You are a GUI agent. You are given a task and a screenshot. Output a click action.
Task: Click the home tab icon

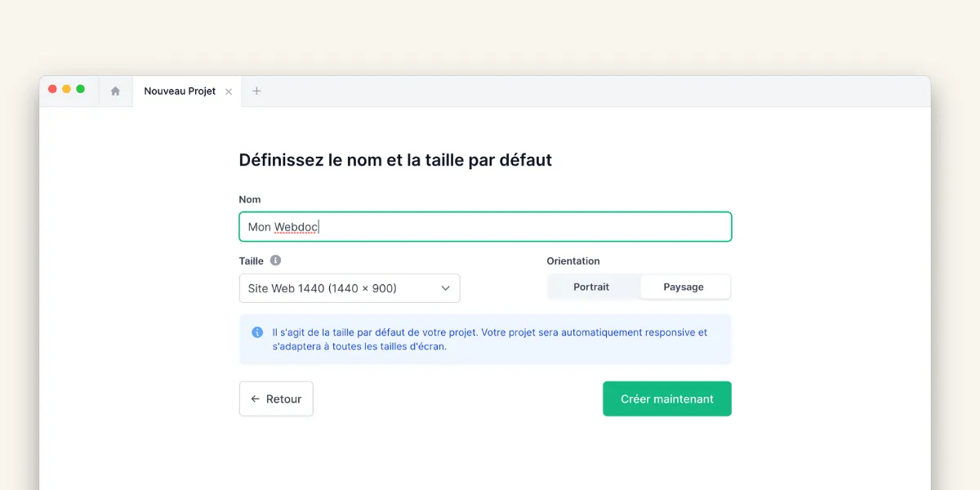[115, 91]
